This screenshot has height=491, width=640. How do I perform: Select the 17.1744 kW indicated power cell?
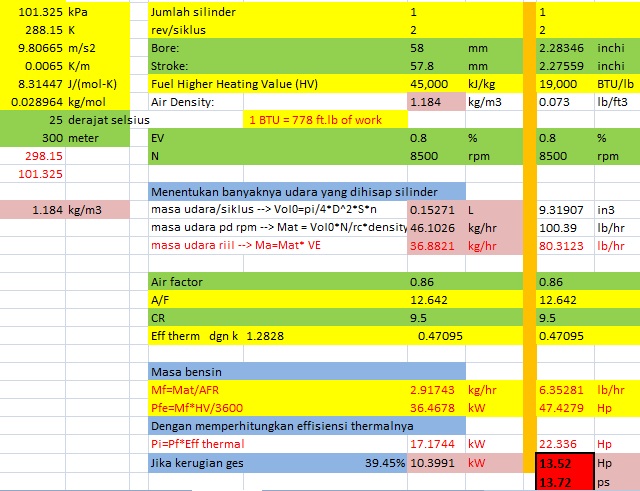click(435, 443)
